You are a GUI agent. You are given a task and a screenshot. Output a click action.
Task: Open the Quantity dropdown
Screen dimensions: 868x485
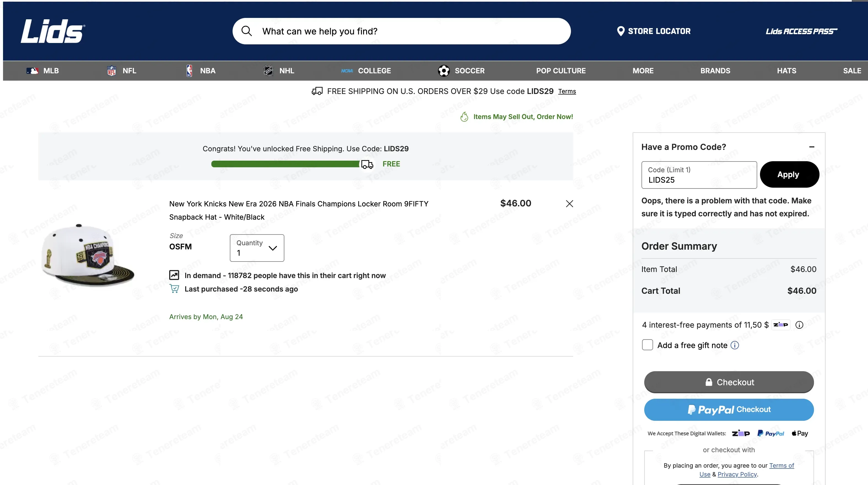[x=257, y=248]
